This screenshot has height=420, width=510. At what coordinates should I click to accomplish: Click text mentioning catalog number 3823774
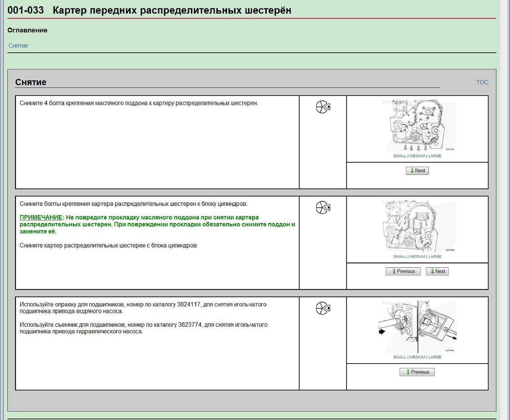pos(143,328)
